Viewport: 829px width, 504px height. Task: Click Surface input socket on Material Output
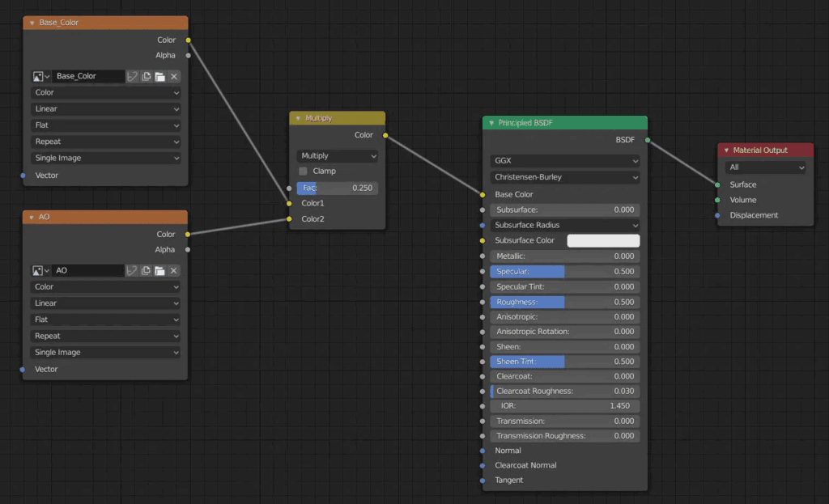pyautogui.click(x=717, y=185)
